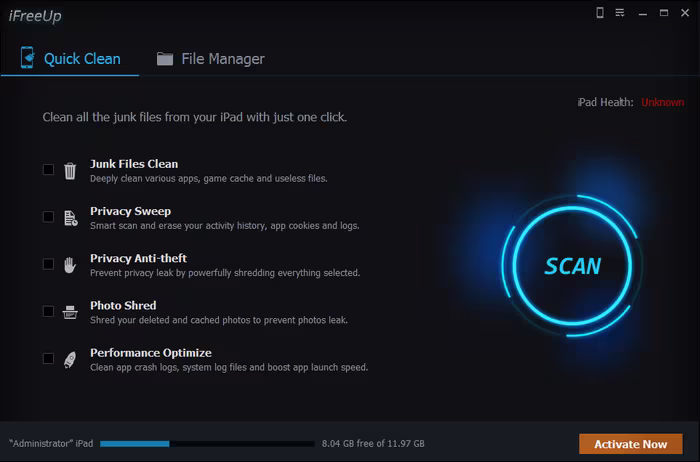Click the Quick Clean phone-brush icon
The height and width of the screenshot is (462, 700).
tap(27, 58)
